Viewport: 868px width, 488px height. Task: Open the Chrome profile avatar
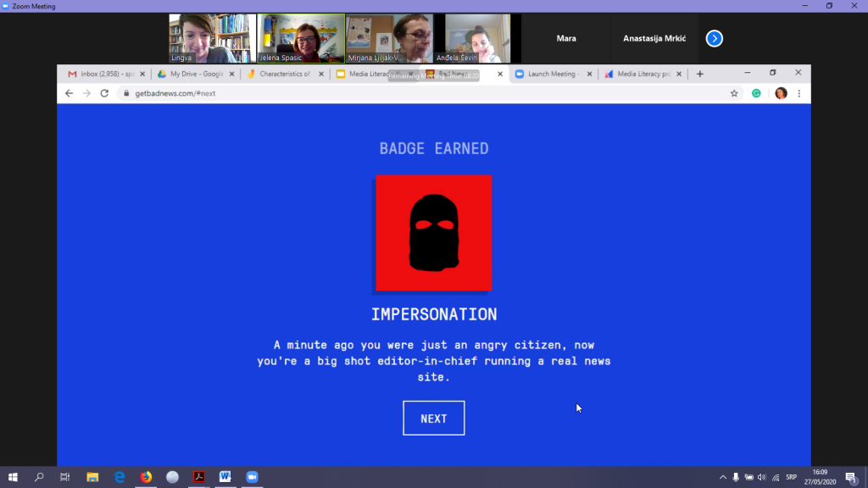pyautogui.click(x=781, y=93)
